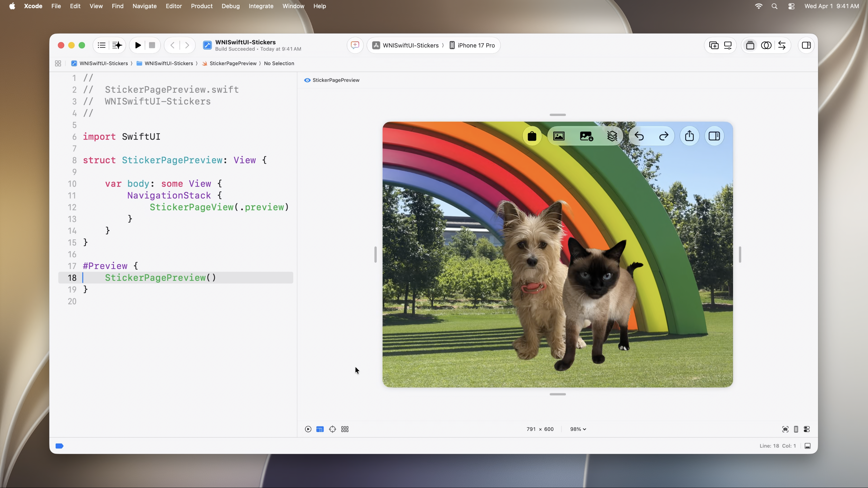This screenshot has width=868, height=488.
Task: Click StickerPagePreview file in breadcrumb
Action: pyautogui.click(x=229, y=63)
